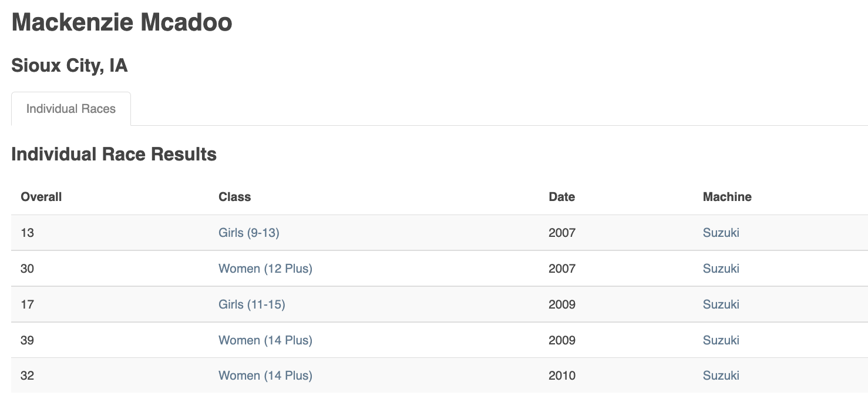Select the overall result cell showing 13
Viewport: 868px width, 402px height.
pyautogui.click(x=28, y=233)
